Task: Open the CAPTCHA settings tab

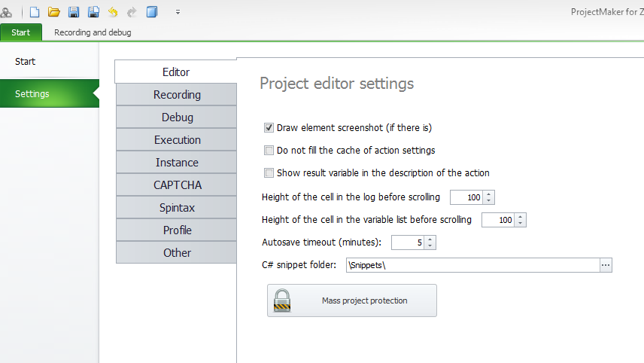Action: tap(177, 185)
